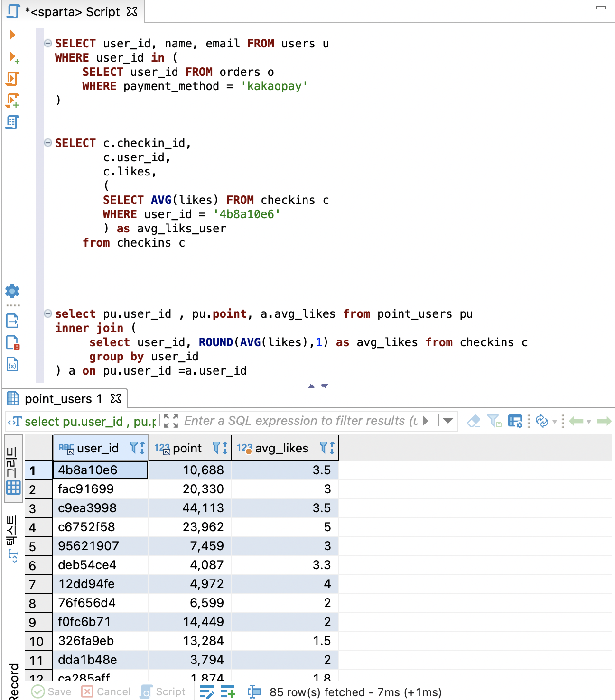
Task: Click Execute script in separate tabs icon
Action: tap(13, 101)
